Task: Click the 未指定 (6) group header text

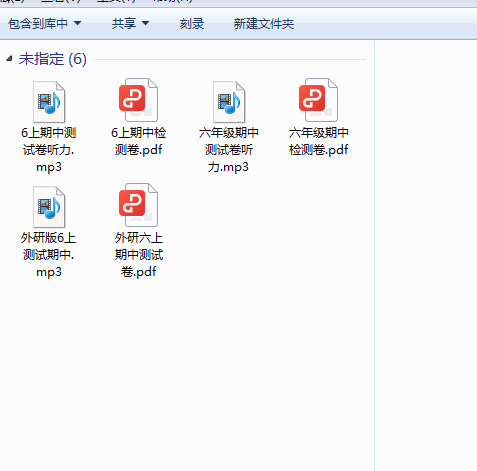Action: tap(53, 59)
